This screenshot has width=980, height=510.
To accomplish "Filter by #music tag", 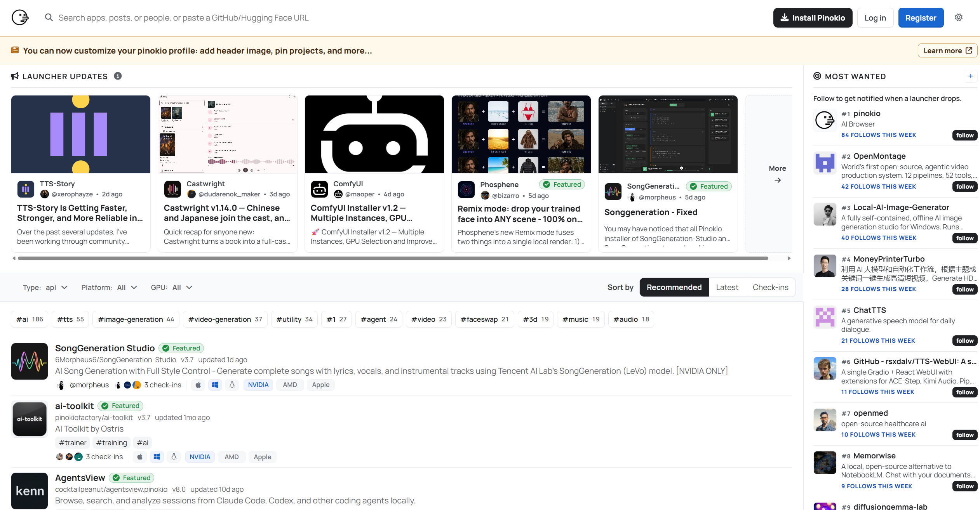I will (x=581, y=319).
